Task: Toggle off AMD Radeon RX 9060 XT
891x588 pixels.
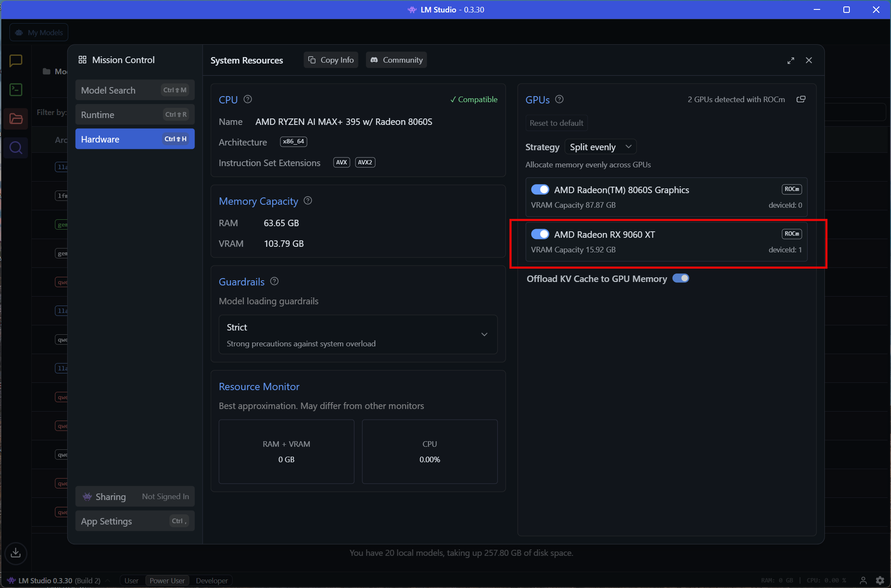Action: (x=540, y=234)
